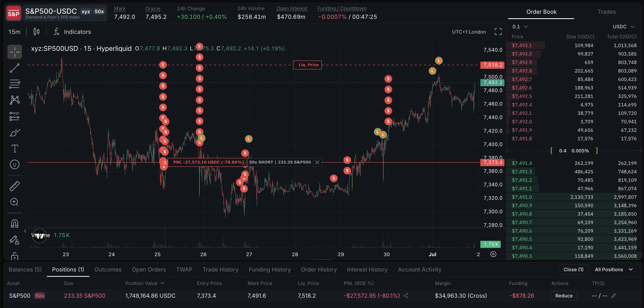Select the $7,491.0 bid price row
Screen dimensions: 644x308
(574, 197)
